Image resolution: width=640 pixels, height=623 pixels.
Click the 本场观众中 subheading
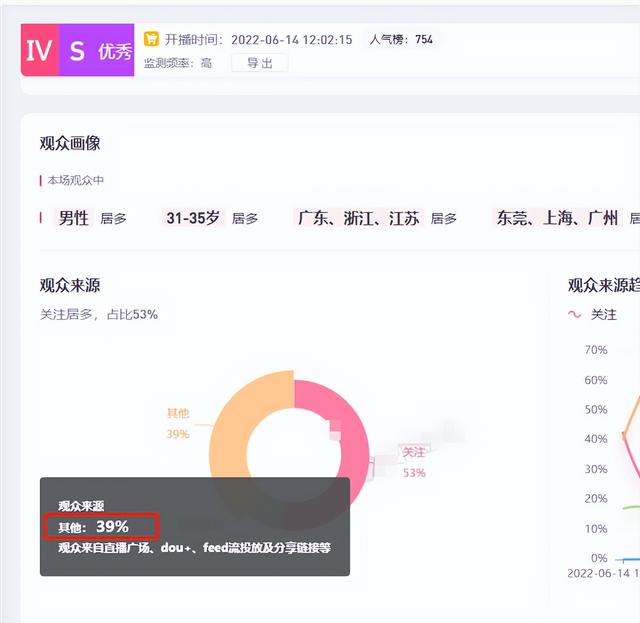[x=76, y=180]
